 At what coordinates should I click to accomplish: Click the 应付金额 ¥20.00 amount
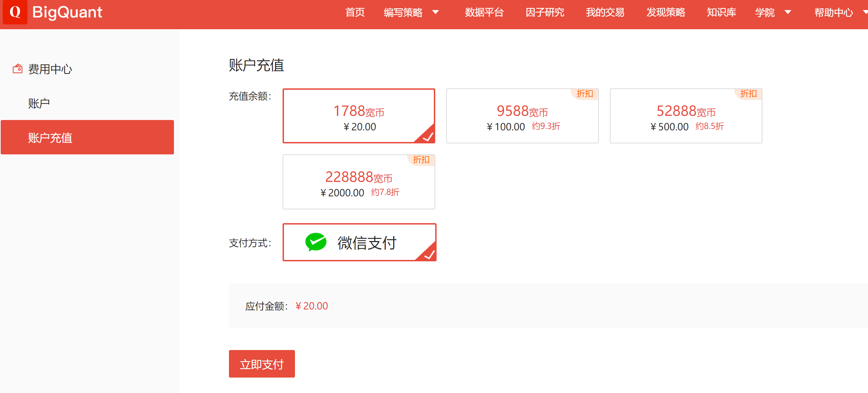(311, 306)
